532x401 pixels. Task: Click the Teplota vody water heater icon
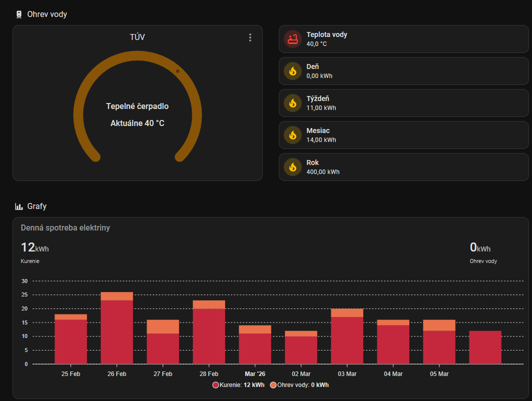coord(292,39)
